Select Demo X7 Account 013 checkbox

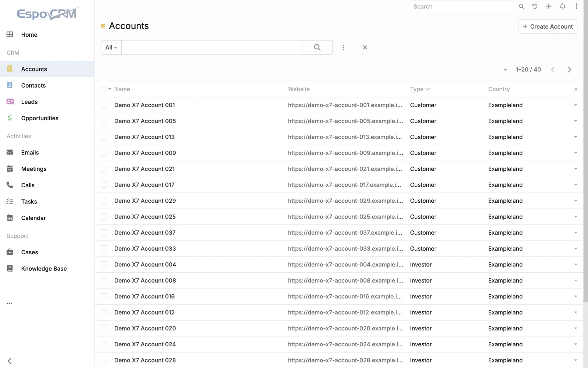coord(104,137)
